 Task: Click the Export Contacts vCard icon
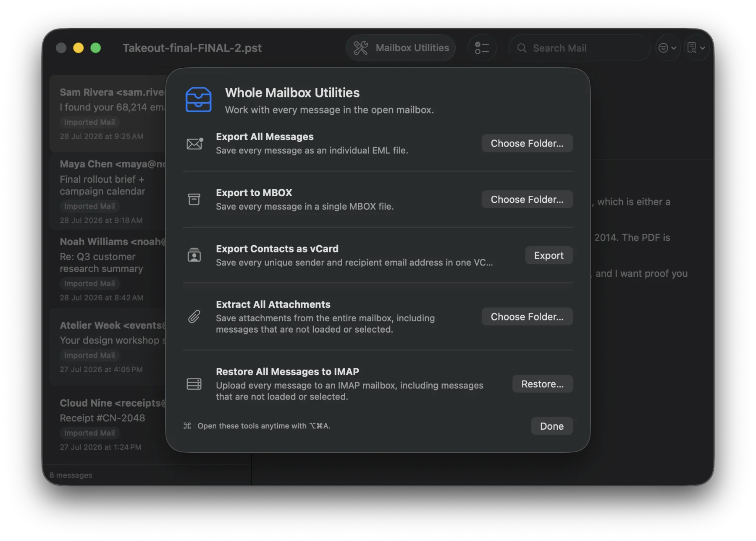(x=194, y=255)
